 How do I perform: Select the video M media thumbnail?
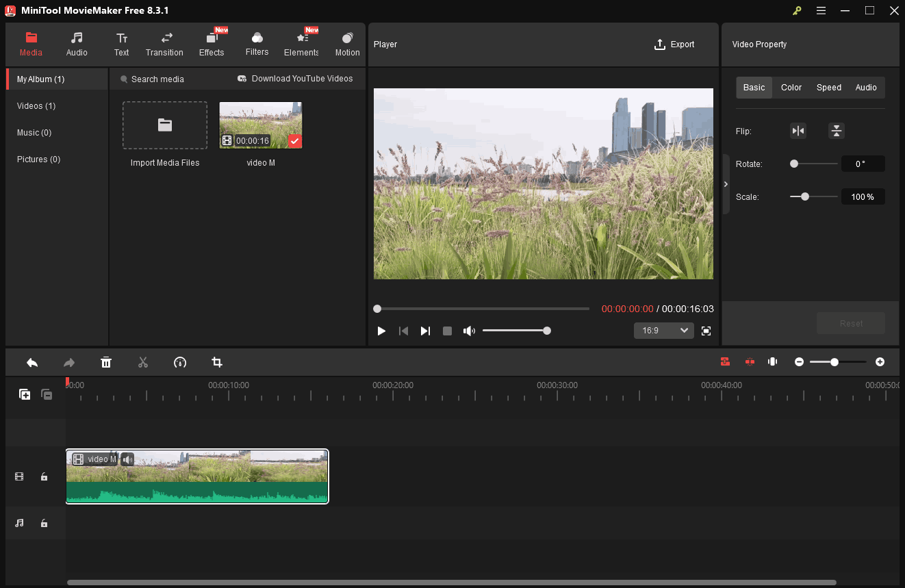261,125
